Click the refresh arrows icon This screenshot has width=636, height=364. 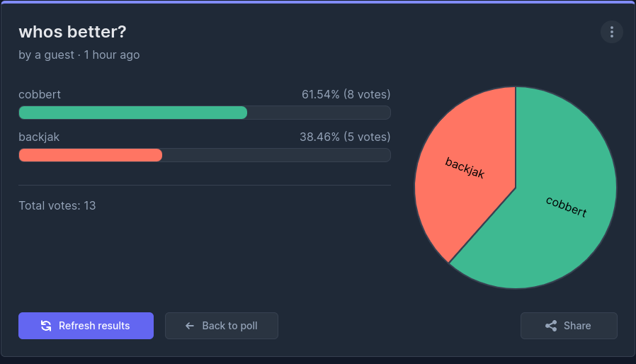[x=46, y=326]
